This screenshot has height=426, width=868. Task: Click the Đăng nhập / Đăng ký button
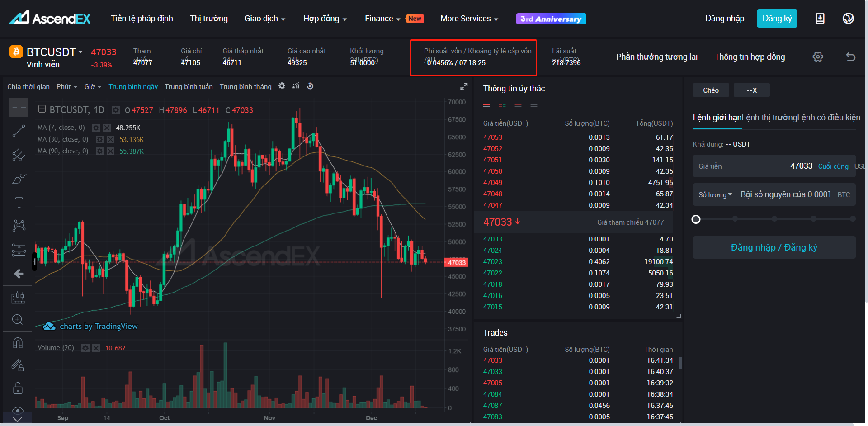pyautogui.click(x=774, y=247)
